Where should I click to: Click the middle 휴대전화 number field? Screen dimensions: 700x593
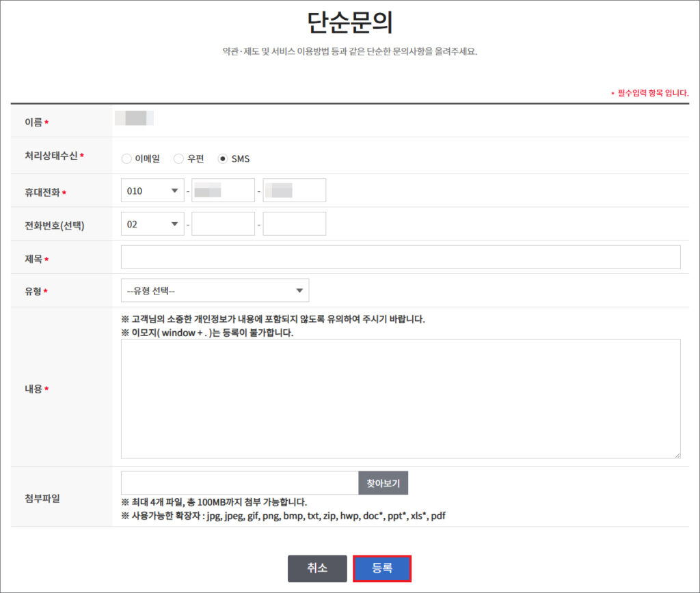223,191
